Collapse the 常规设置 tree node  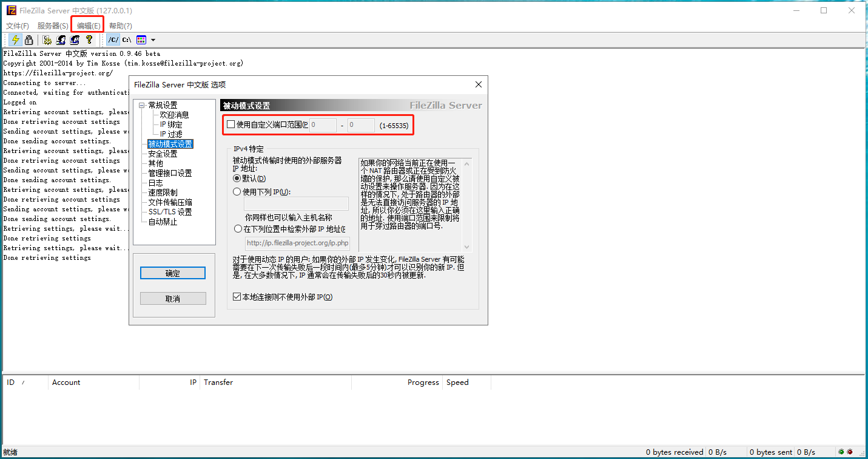[142, 105]
